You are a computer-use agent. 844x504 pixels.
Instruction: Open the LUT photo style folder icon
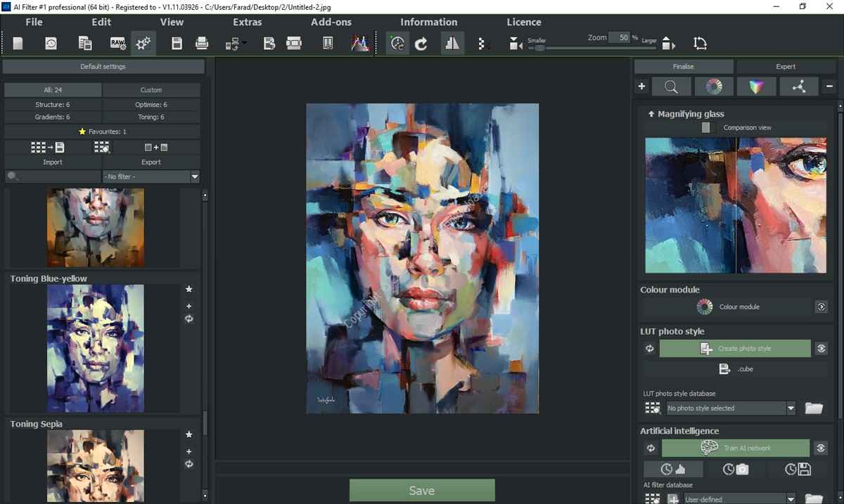pos(814,408)
